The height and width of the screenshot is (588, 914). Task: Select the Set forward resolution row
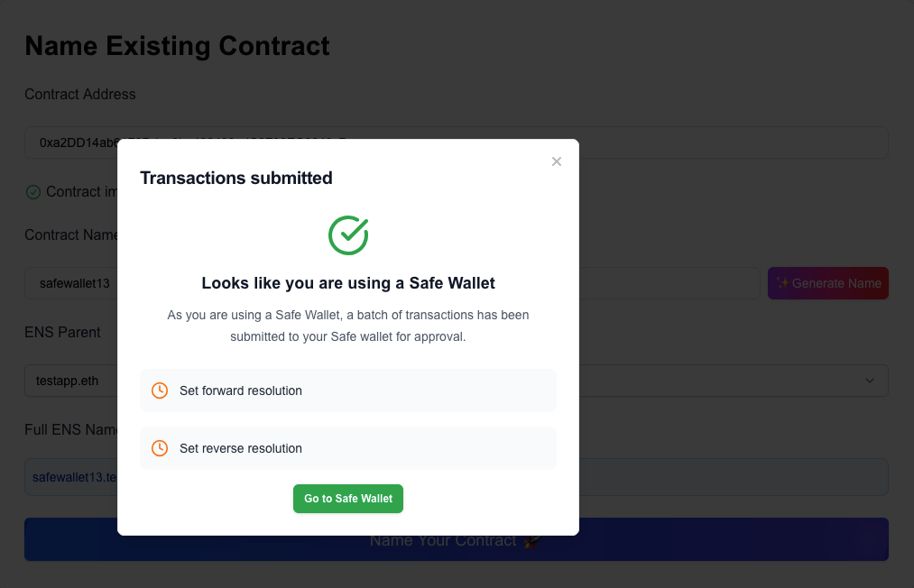(348, 390)
